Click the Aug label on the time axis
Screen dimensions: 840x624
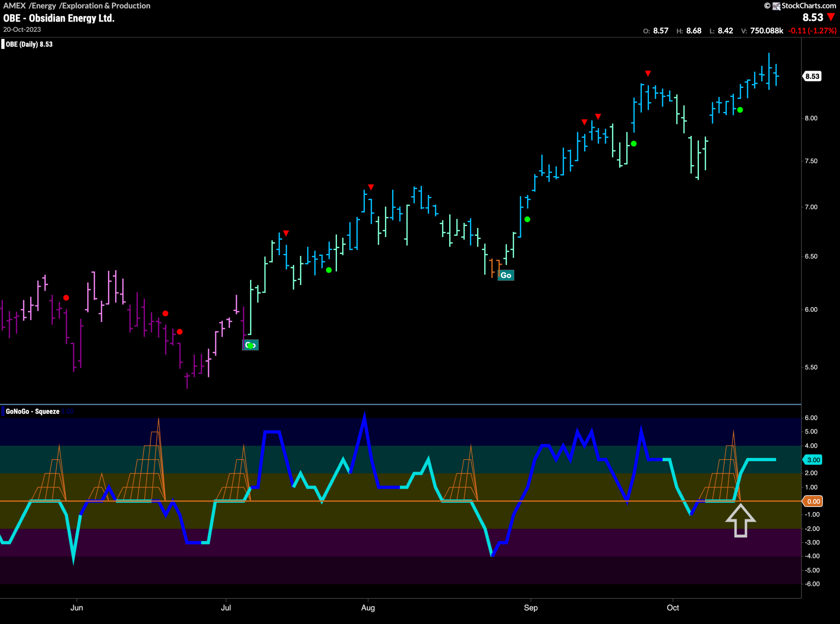[368, 608]
